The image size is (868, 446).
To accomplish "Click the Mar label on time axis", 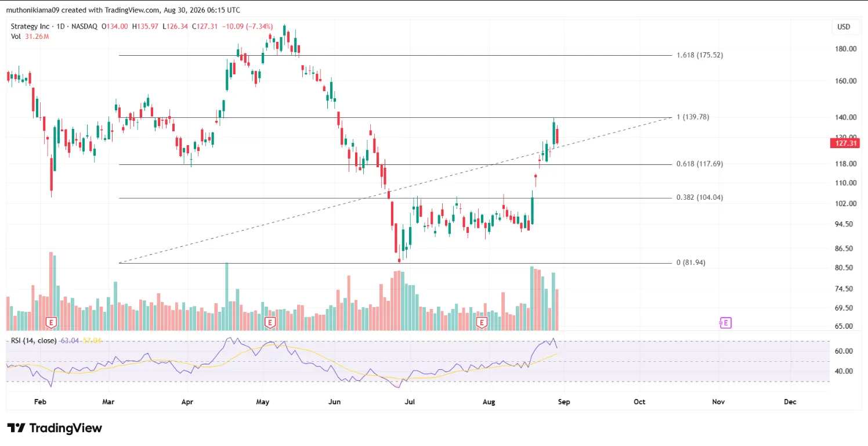I will (x=108, y=402).
